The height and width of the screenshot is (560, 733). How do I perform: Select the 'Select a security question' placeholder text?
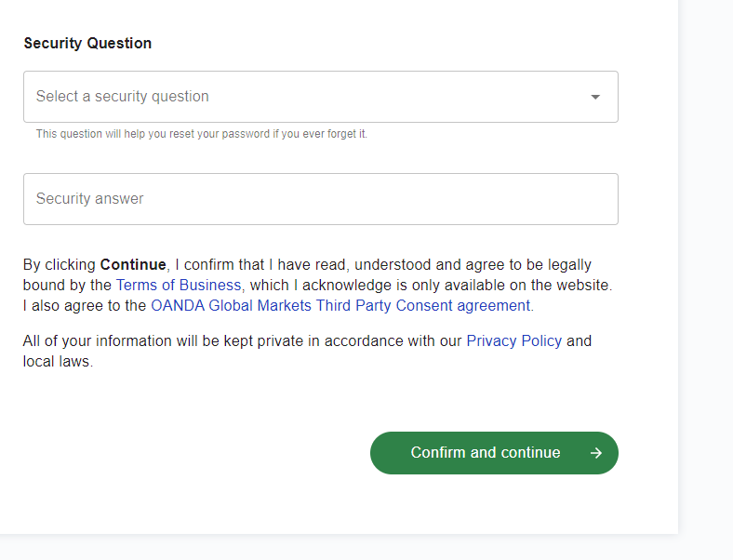coord(123,97)
